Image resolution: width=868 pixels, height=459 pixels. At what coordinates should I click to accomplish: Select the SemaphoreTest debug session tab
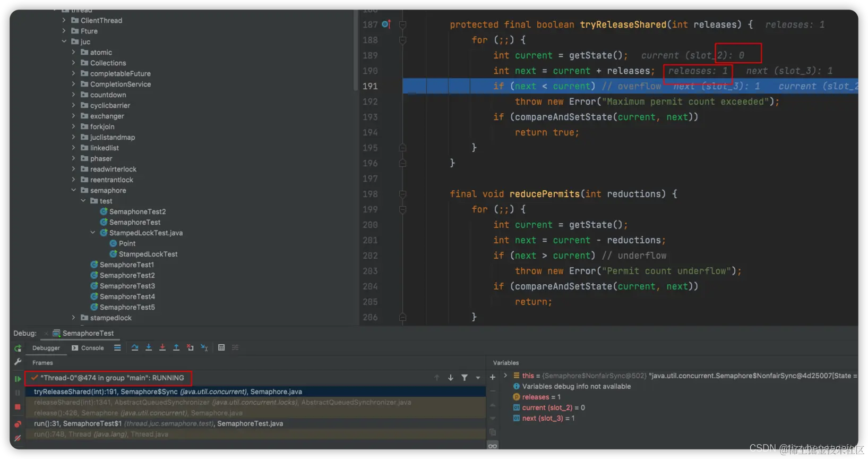coord(83,333)
